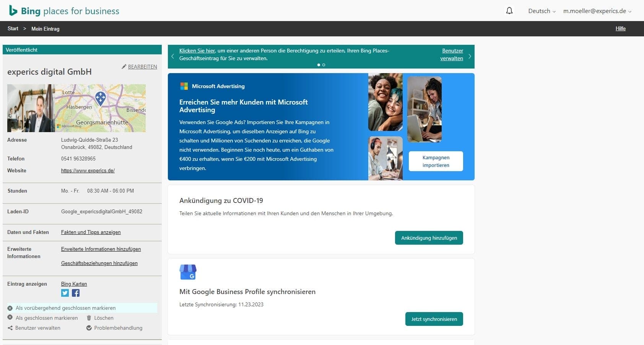This screenshot has height=345, width=644.
Task: Open the https://www.experics.de/ website link
Action: pyautogui.click(x=88, y=171)
